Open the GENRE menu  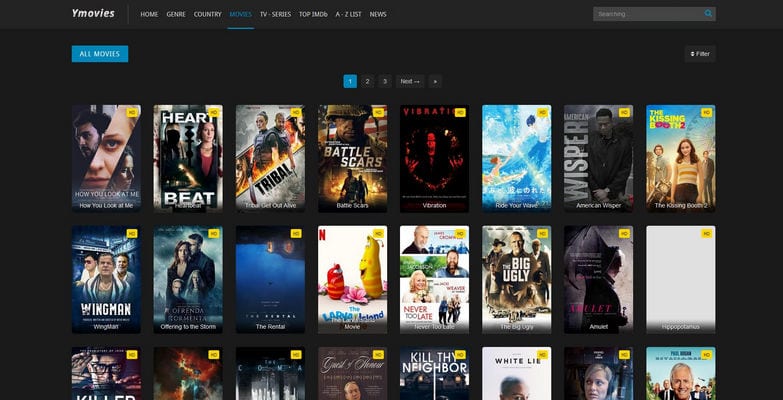pyautogui.click(x=176, y=14)
